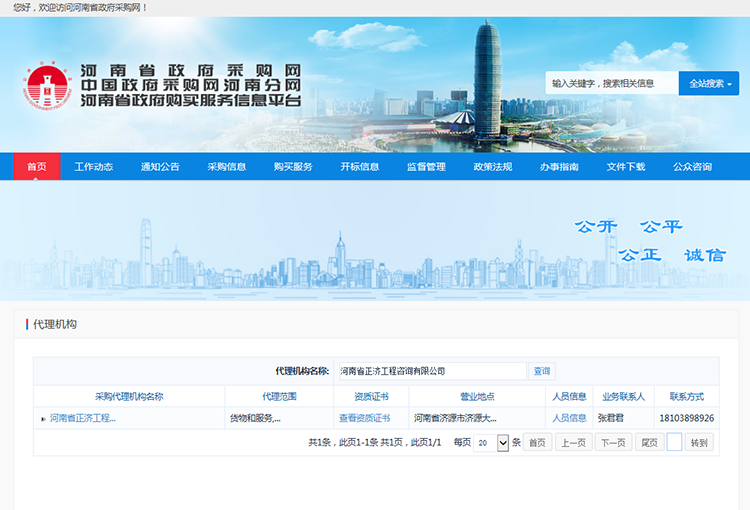Open 公众咨询 in the navigation bar
750x510 pixels.
692,167
